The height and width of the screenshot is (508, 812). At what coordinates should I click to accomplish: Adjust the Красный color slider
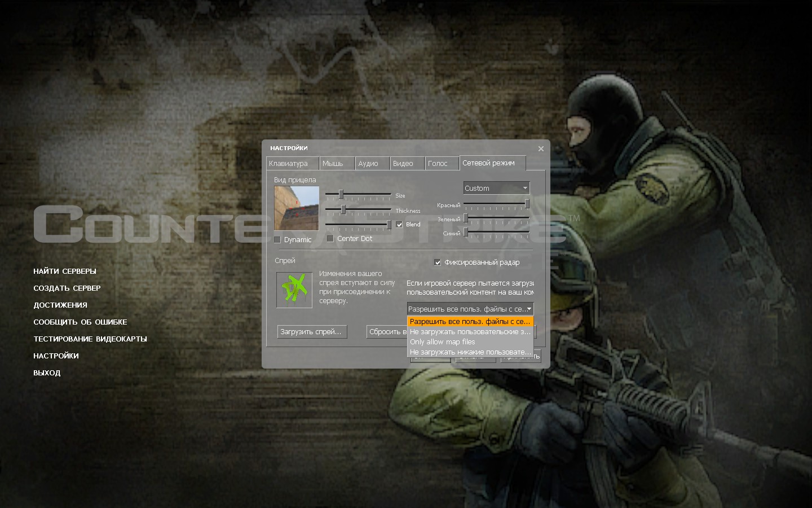click(x=496, y=204)
